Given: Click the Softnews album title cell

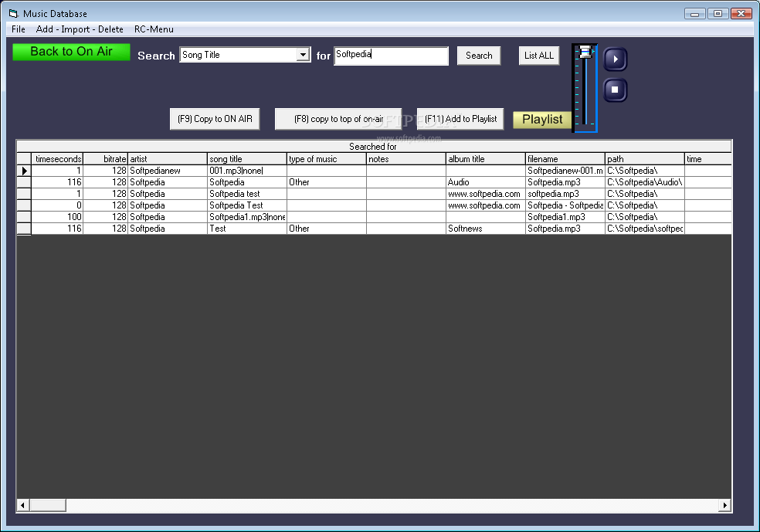Looking at the screenshot, I should click(486, 229).
